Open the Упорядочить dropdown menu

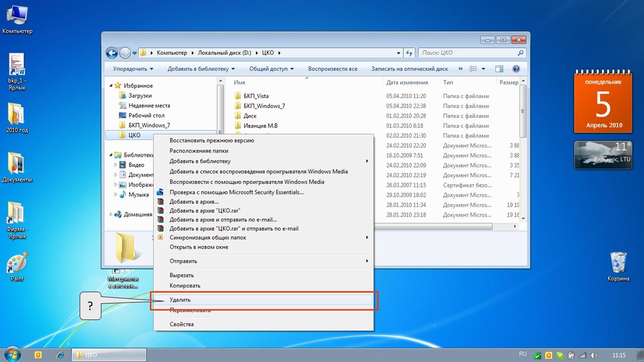coord(133,69)
